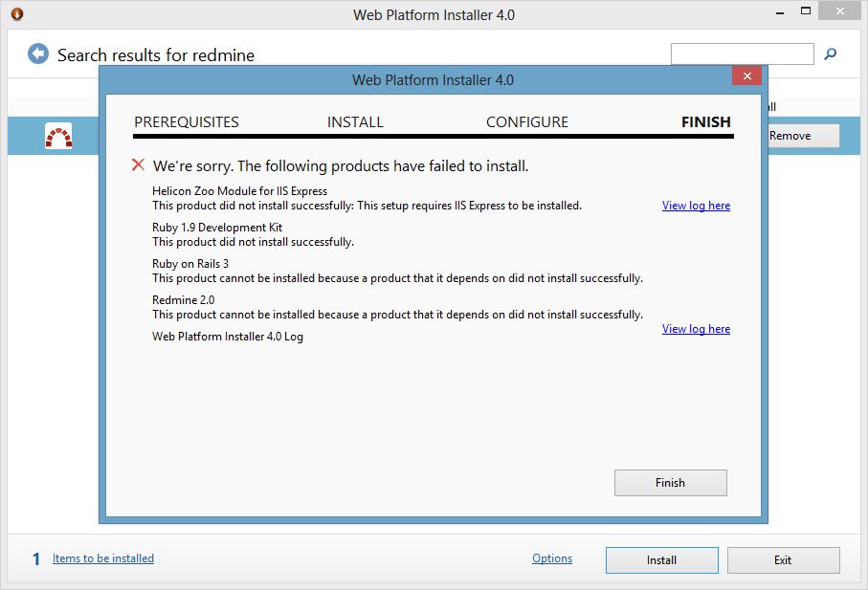Click the red failure X icon
This screenshot has height=590, width=868.
coord(139,164)
